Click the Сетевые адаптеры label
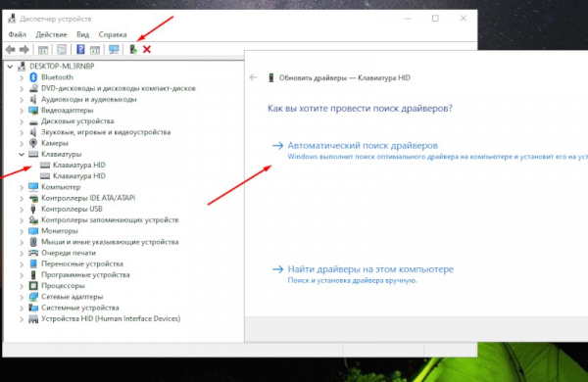Viewport: 588px width, 382px height. (x=72, y=297)
